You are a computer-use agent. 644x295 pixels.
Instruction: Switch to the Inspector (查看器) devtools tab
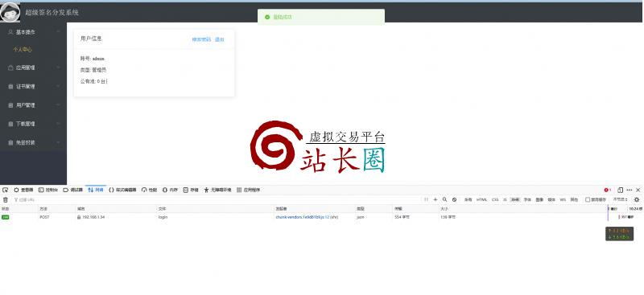point(23,190)
